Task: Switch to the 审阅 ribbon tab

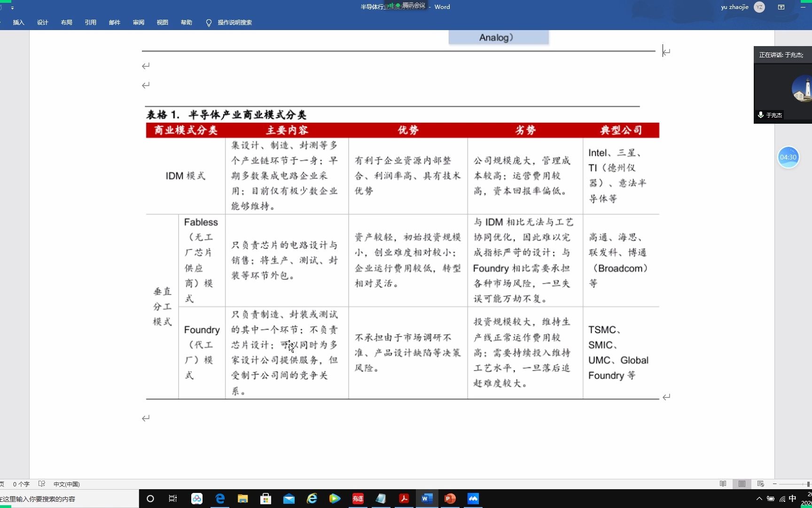Action: tap(138, 22)
